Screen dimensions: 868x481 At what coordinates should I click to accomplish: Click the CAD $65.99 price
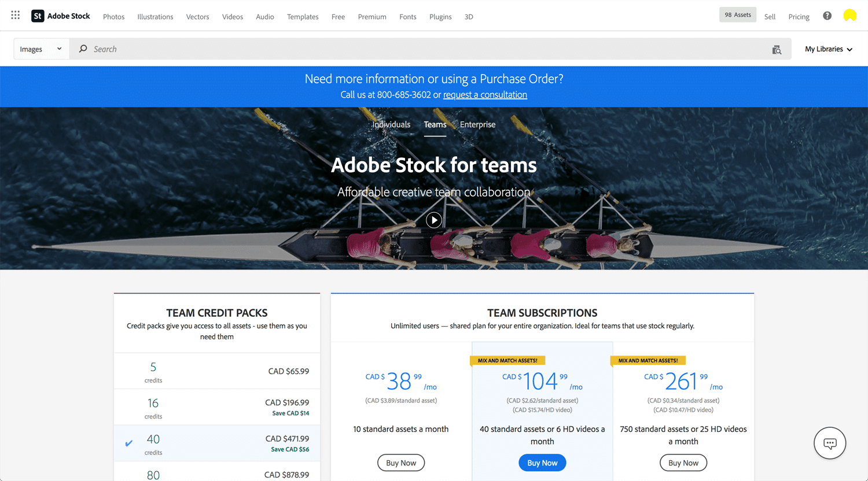tap(288, 371)
